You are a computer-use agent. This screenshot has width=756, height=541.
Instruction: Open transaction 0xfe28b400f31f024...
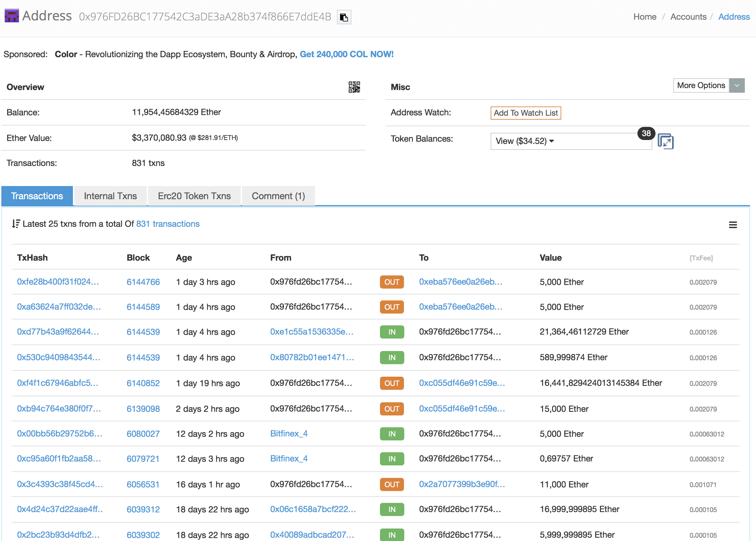(58, 282)
